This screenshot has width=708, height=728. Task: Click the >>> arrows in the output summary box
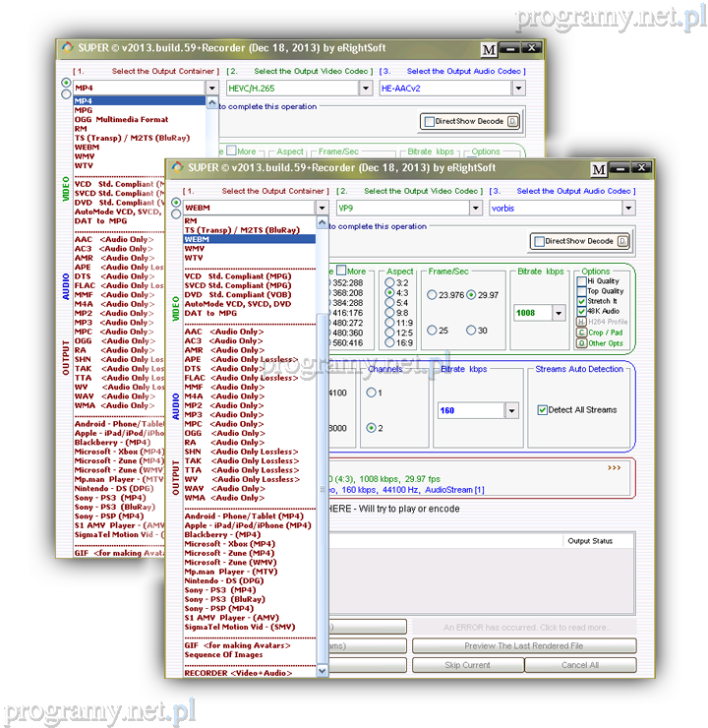click(x=615, y=468)
